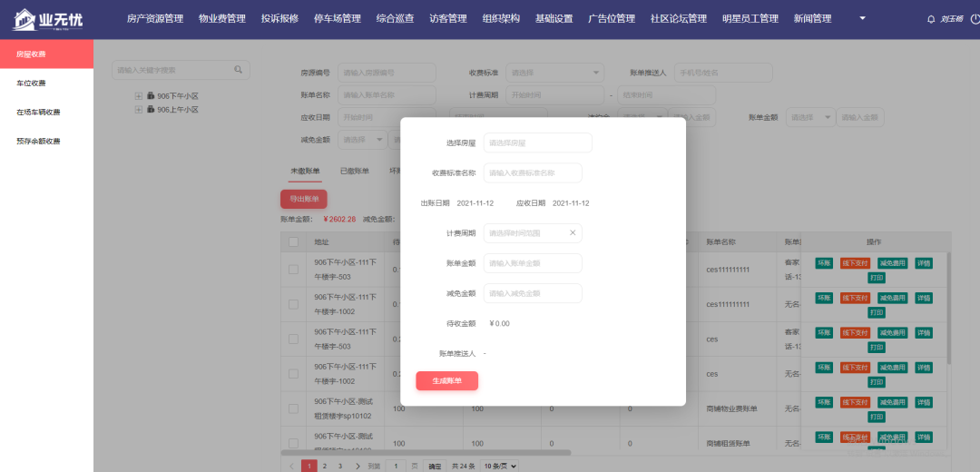Open the 减免金额 comparison dropdown
980x472 pixels.
tap(362, 140)
